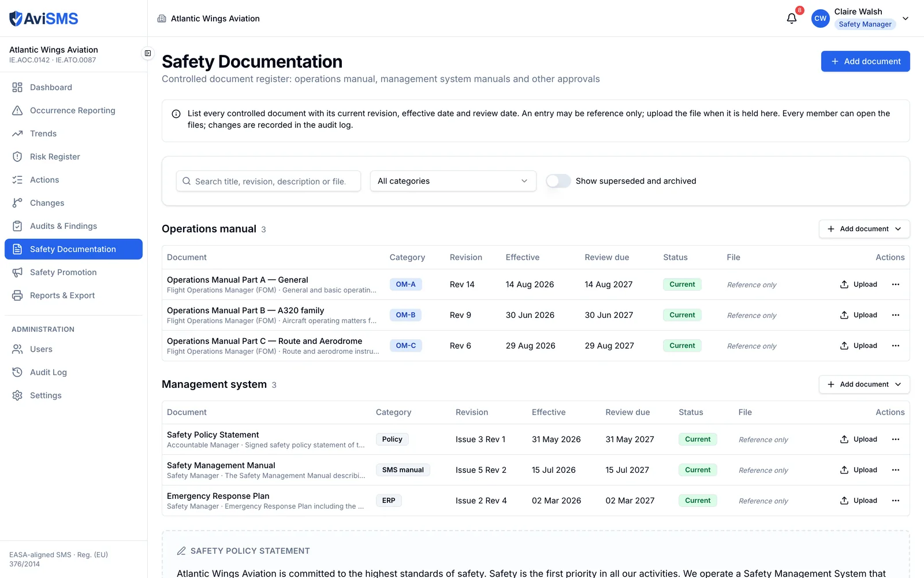The height and width of the screenshot is (578, 924).
Task: Upload file for Operations Manual Part B
Action: coord(858,315)
